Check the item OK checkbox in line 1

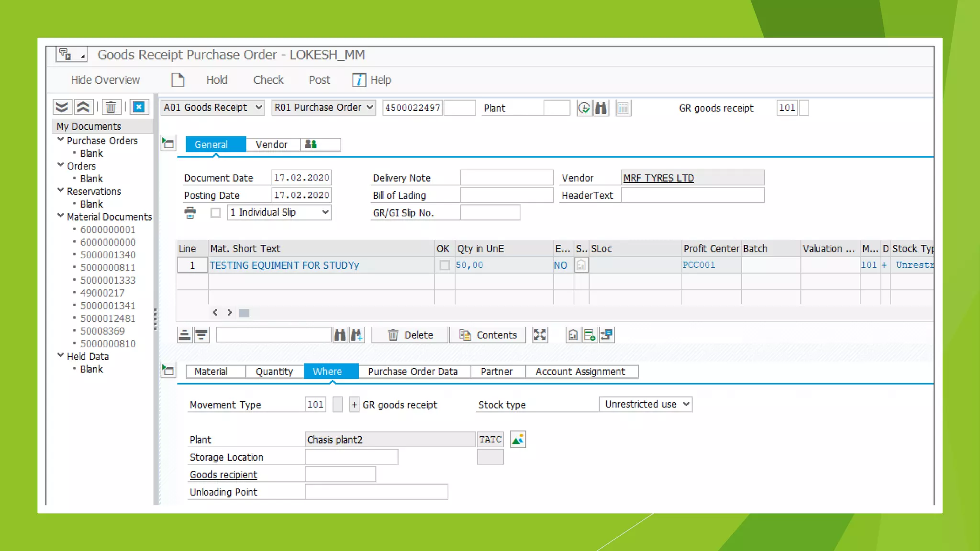coord(445,265)
